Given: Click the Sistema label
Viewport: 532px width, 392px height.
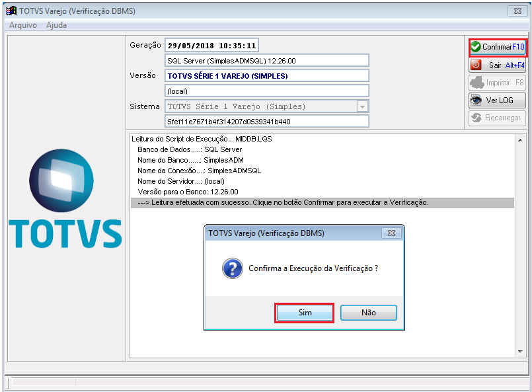Looking at the screenshot, I should point(145,106).
